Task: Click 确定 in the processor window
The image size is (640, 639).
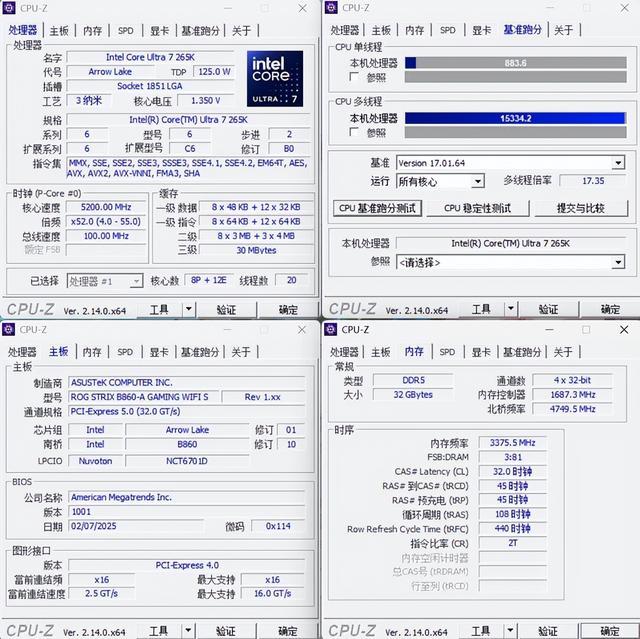Action: click(288, 310)
